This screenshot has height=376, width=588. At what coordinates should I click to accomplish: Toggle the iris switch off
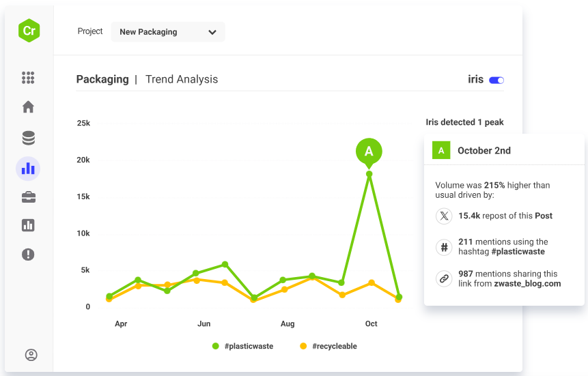[x=496, y=80]
